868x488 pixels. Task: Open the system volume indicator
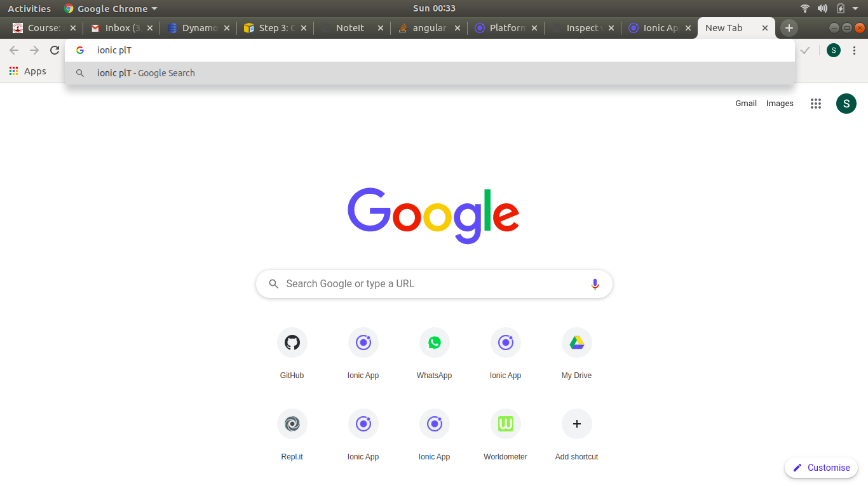822,8
